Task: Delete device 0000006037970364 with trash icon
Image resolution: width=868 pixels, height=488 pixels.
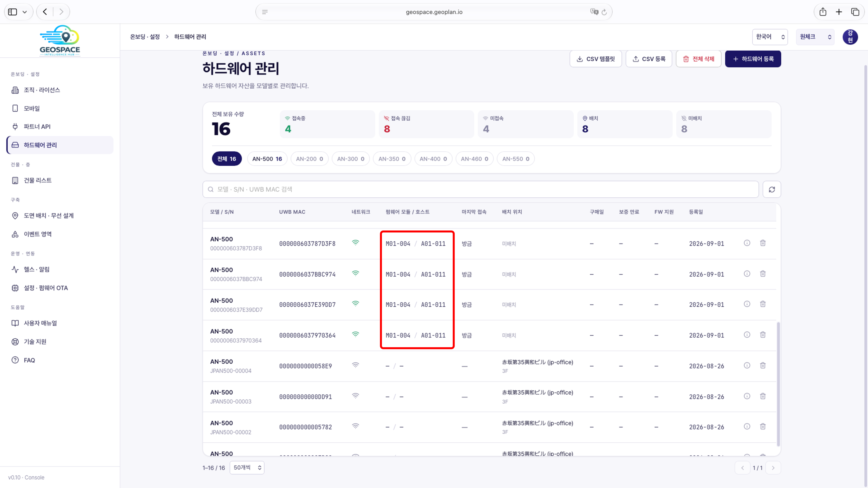Action: coord(763,335)
